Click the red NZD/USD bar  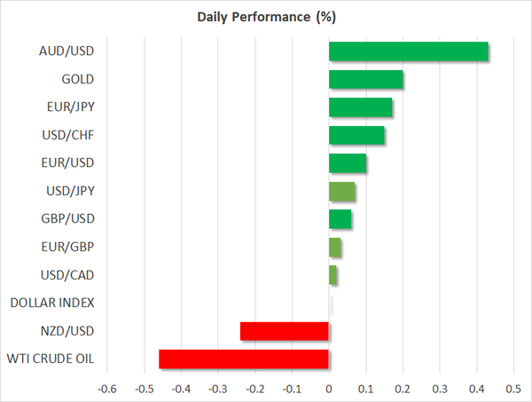pyautogui.click(x=285, y=331)
